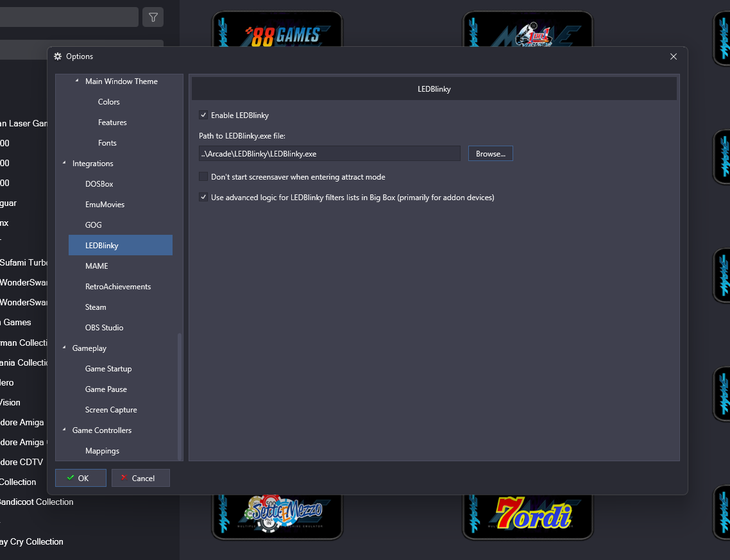Click the options tree vertical scrollbar

pyautogui.click(x=179, y=396)
